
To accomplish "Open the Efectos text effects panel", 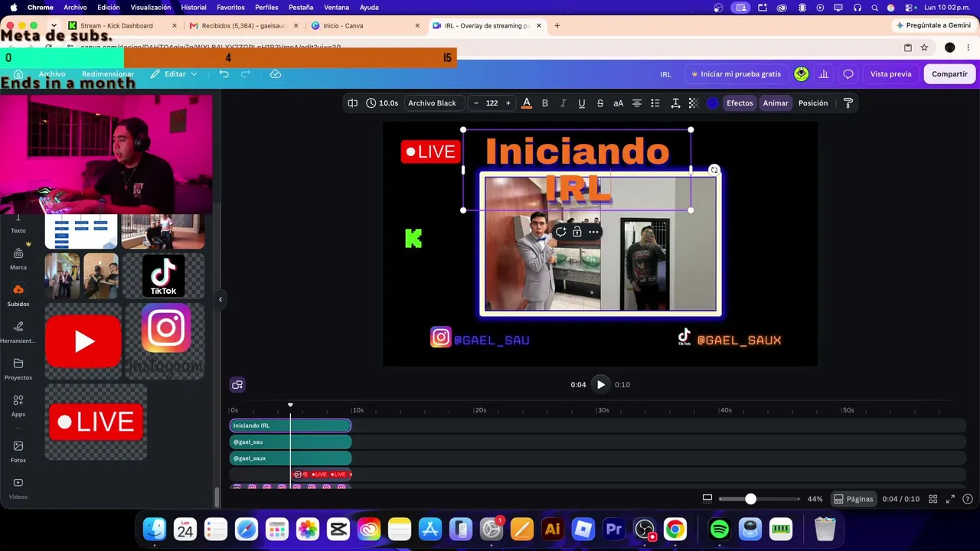I will 740,103.
